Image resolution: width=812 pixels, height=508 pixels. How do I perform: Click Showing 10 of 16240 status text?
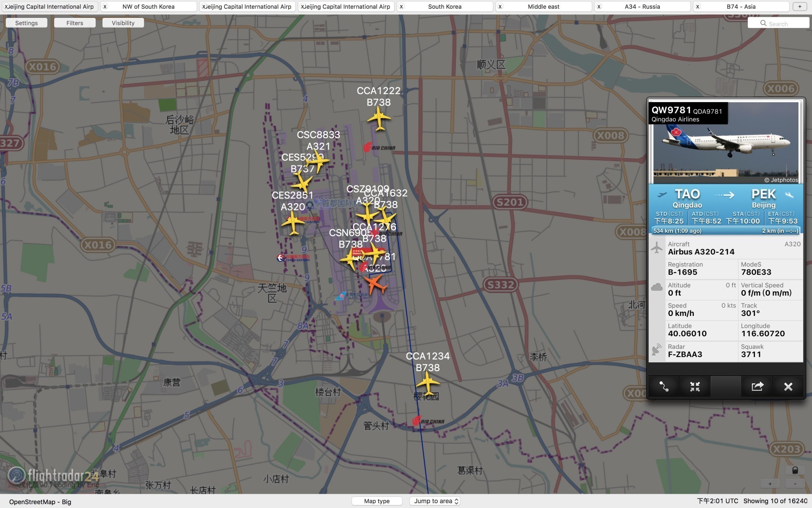(x=775, y=501)
